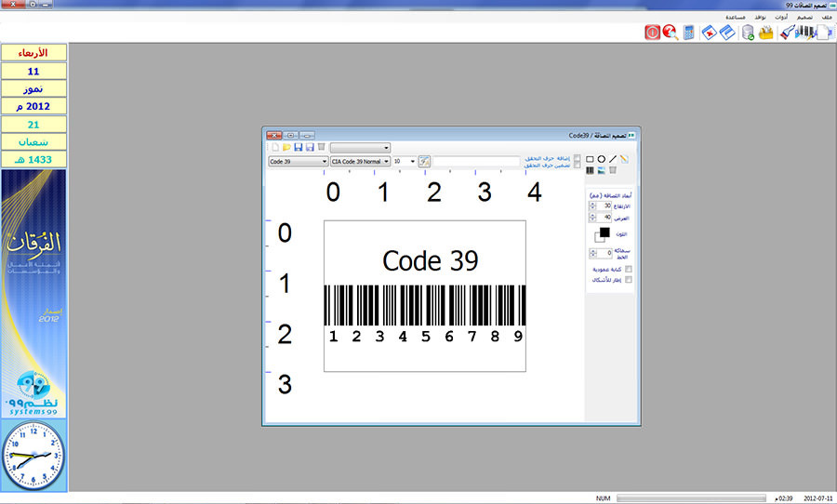Image resolution: width=837 pixels, height=504 pixels.
Task: Delete label with the trash icon near save
Action: tap(322, 147)
